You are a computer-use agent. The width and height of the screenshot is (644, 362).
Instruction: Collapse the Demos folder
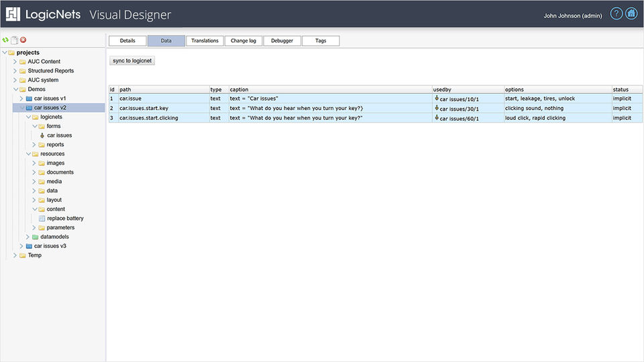[x=15, y=89]
